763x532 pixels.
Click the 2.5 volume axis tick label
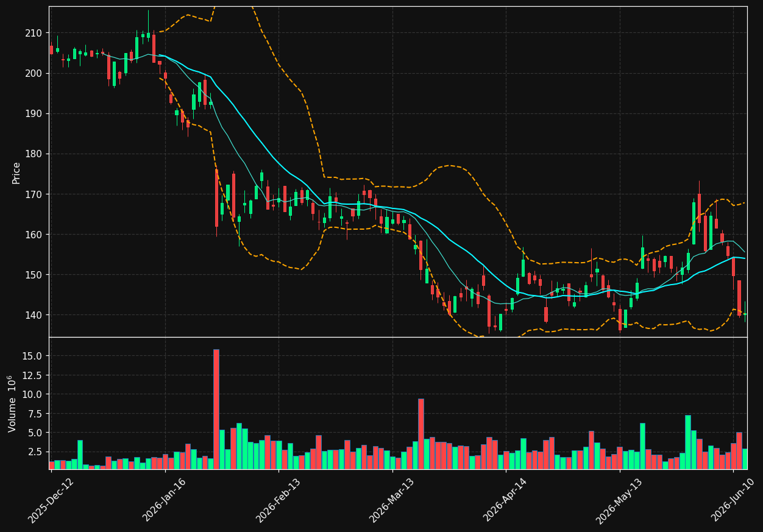pos(34,452)
